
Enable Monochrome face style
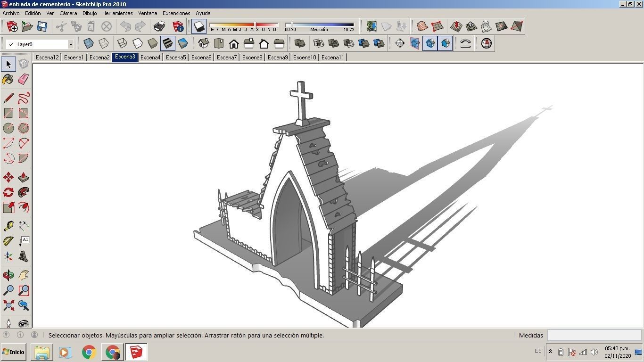[x=182, y=44]
